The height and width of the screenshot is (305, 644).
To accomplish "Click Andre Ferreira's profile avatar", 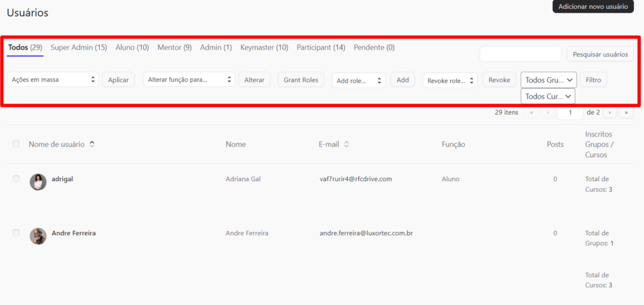I will click(38, 236).
